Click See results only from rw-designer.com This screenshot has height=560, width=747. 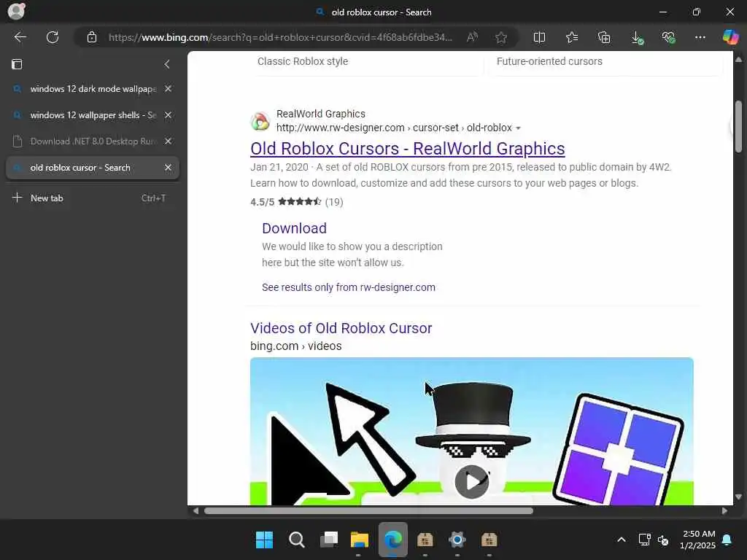click(348, 287)
